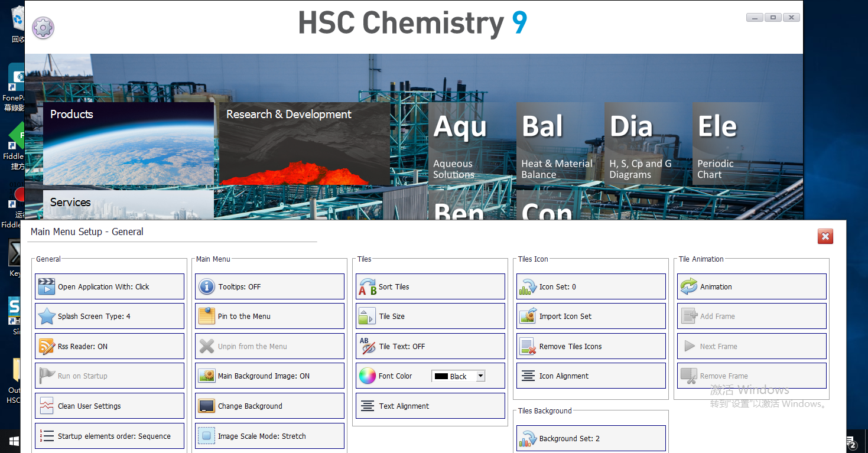
Task: Switch Image Scale Mode: Stretch
Action: coord(269,436)
